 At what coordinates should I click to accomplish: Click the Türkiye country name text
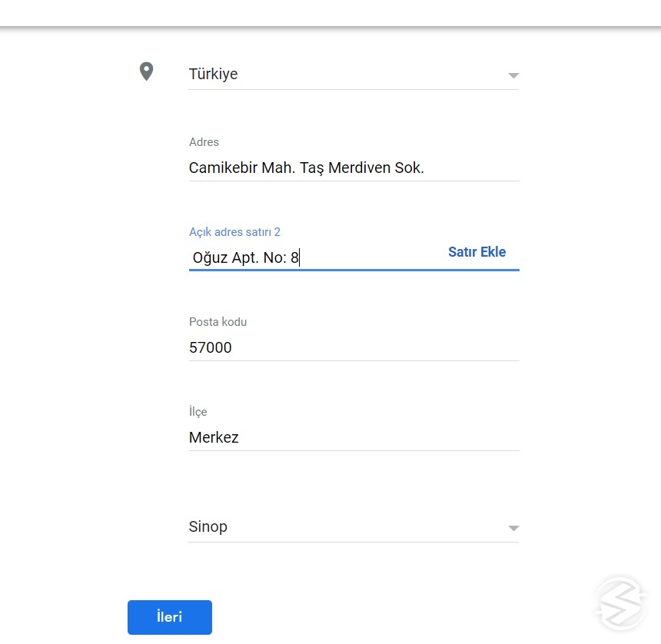coord(213,74)
